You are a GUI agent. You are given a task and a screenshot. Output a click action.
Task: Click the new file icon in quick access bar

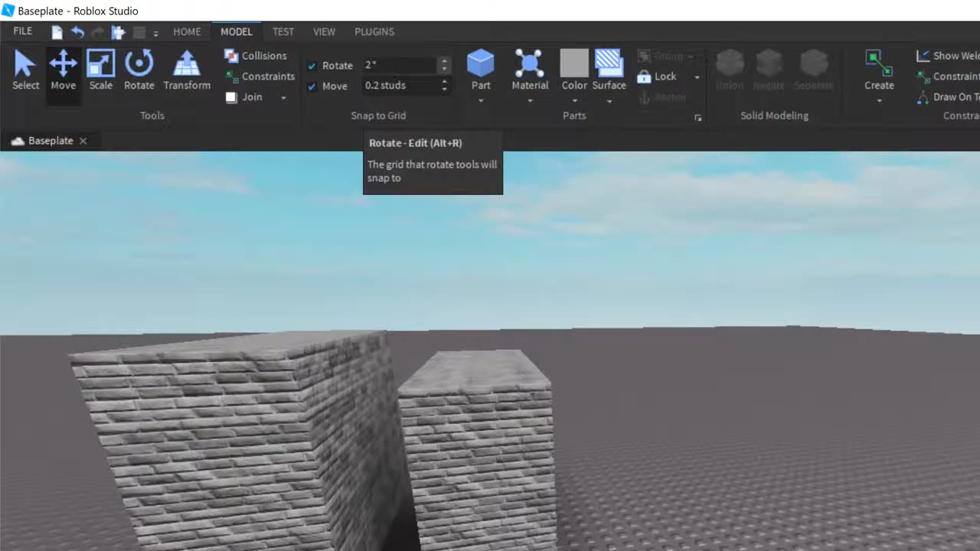[57, 32]
